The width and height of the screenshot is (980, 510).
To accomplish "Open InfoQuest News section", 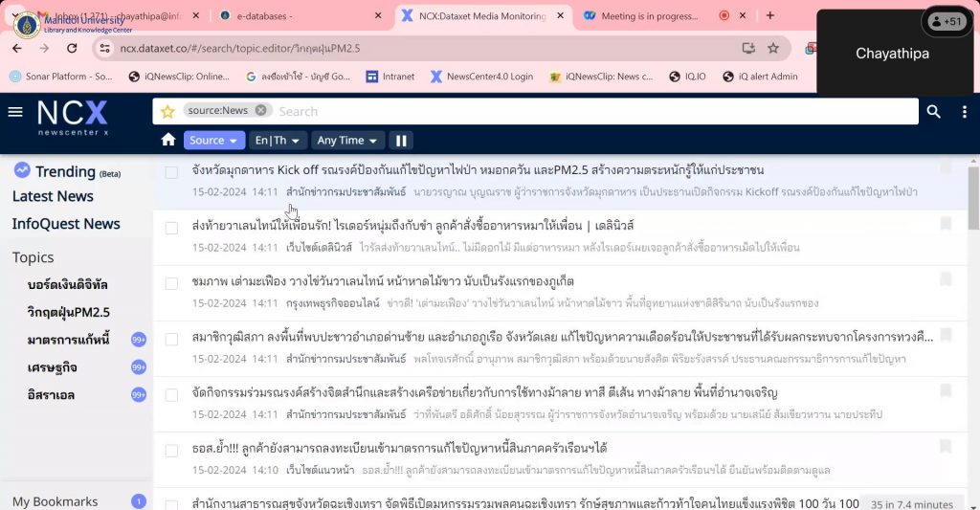I will click(x=66, y=224).
